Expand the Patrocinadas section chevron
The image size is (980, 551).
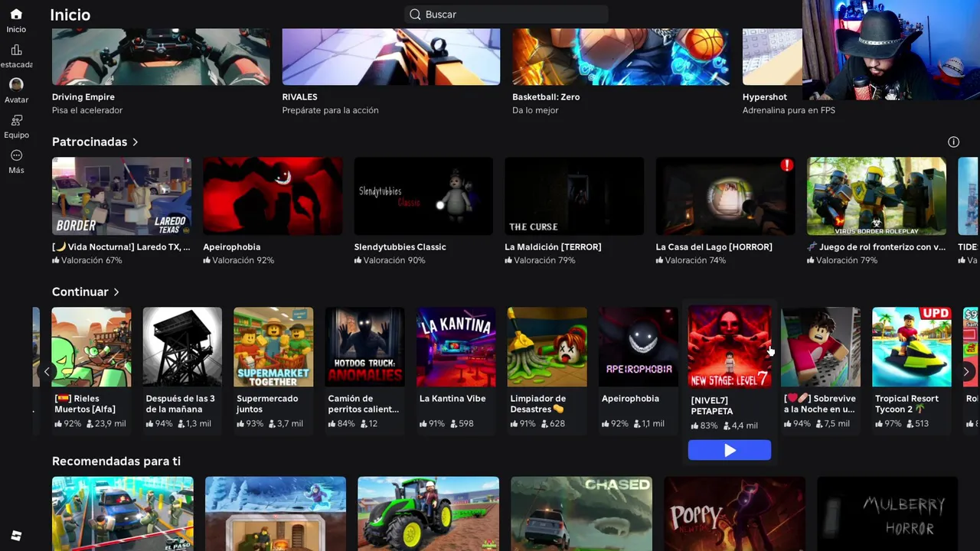click(136, 142)
